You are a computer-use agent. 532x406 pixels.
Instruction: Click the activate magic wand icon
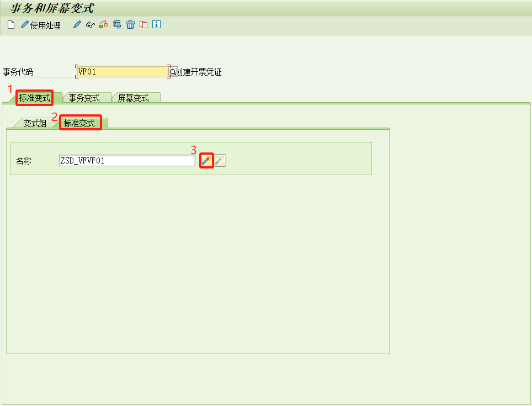[206, 161]
